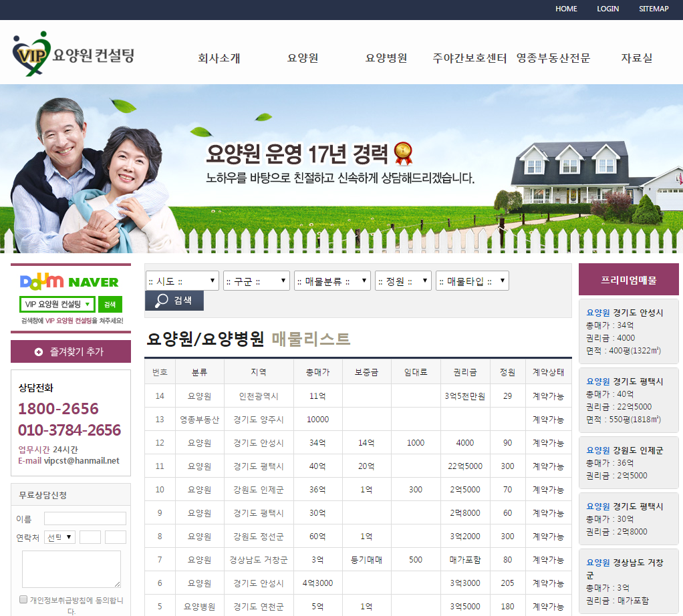Open the 회사소개 menu item
Viewport: 683px width, 616px height.
click(x=219, y=58)
